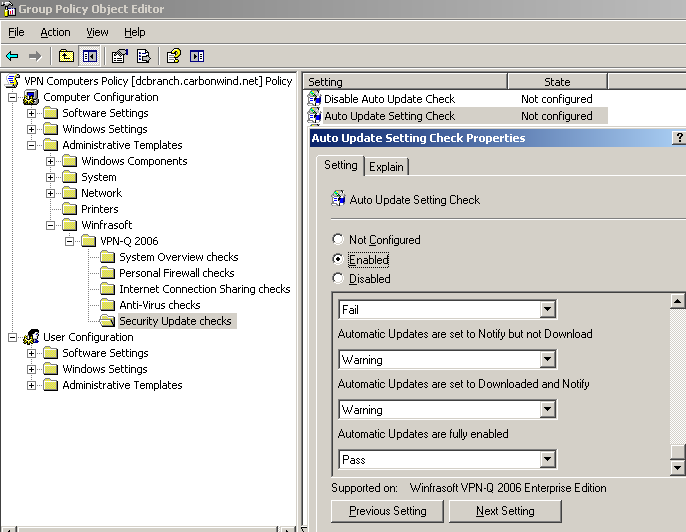Image resolution: width=686 pixels, height=532 pixels.
Task: Switch to the Setting tab
Action: (x=340, y=165)
